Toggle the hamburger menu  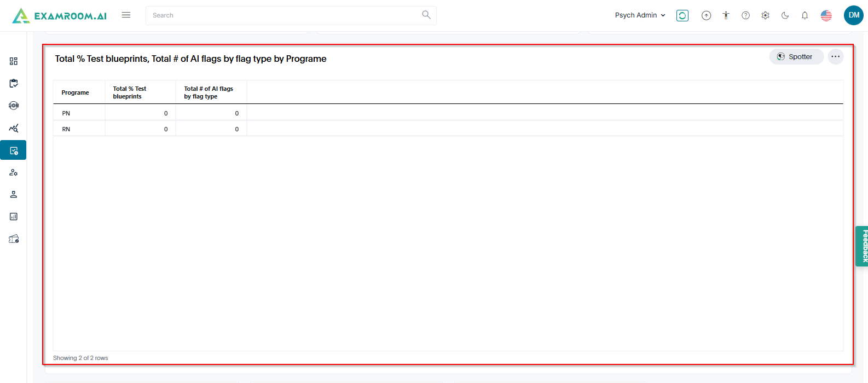[x=126, y=15]
